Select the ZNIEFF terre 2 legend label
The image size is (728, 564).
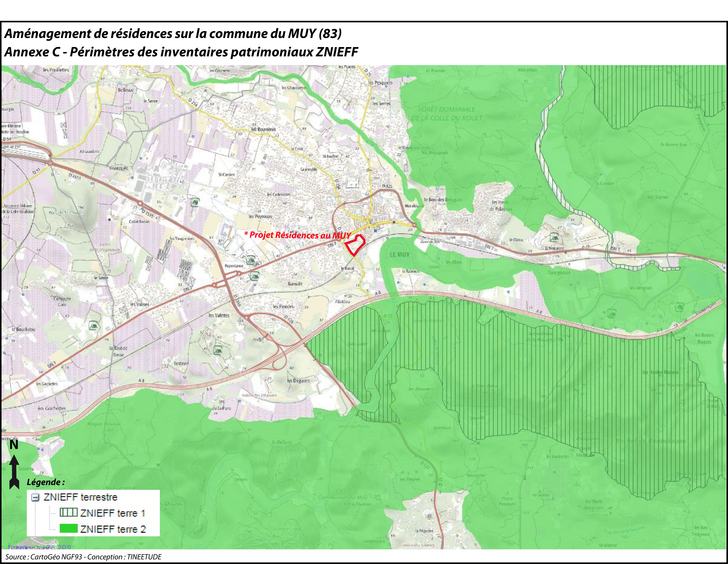(x=113, y=529)
